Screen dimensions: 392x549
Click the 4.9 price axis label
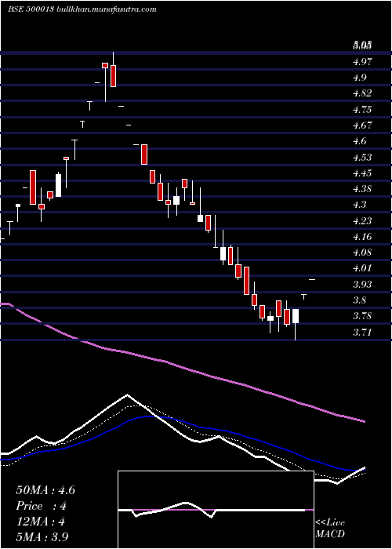click(x=360, y=78)
